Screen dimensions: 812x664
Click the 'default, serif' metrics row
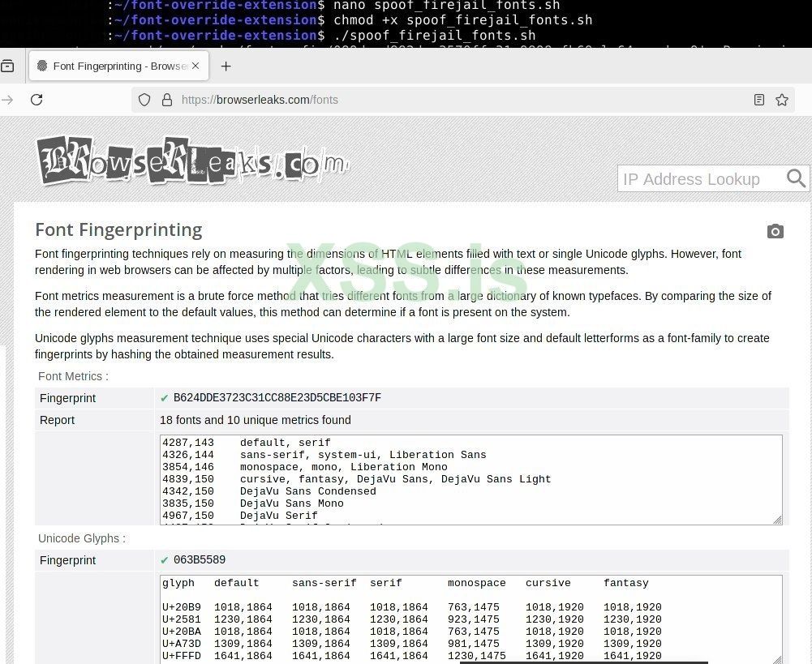246,443
